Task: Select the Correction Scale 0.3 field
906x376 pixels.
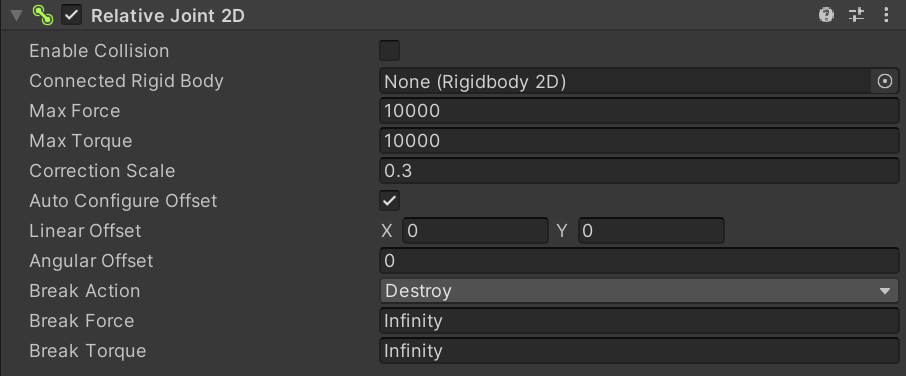Action: point(639,170)
